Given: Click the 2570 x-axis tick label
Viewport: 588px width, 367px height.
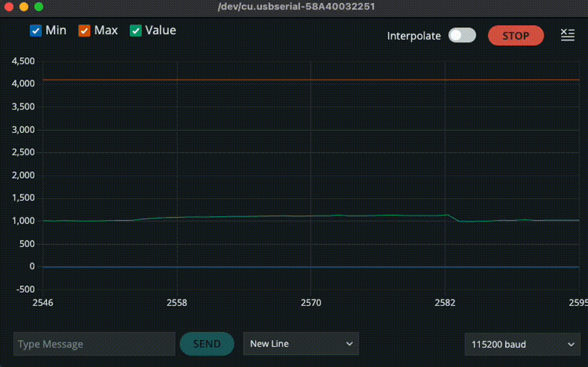Looking at the screenshot, I should [311, 303].
